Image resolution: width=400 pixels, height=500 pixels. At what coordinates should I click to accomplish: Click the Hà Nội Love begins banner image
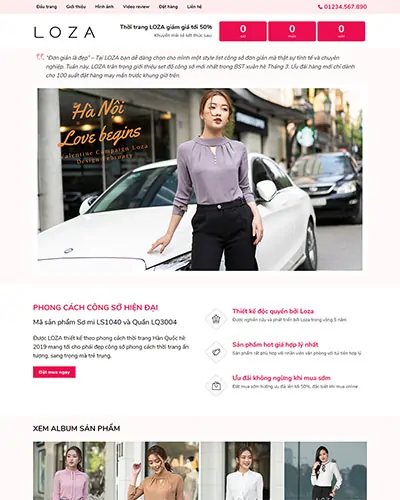tap(200, 179)
